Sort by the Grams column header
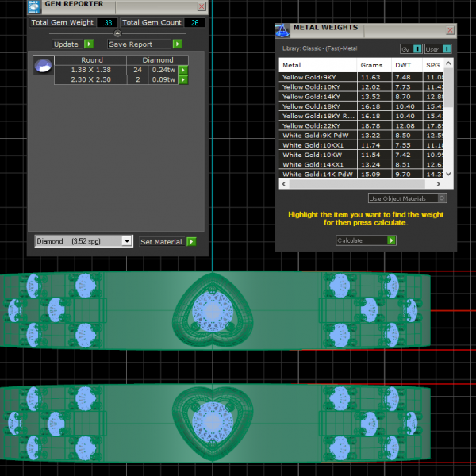The image size is (476, 476). 371,64
